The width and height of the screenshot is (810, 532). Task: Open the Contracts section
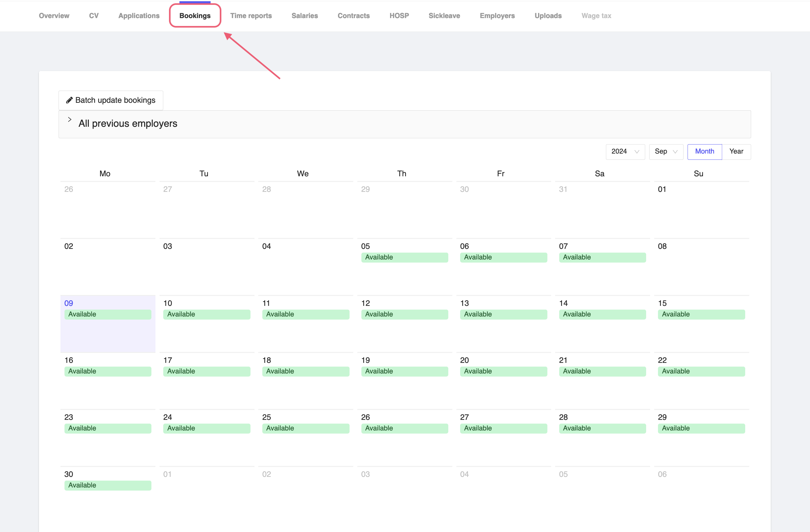point(354,16)
